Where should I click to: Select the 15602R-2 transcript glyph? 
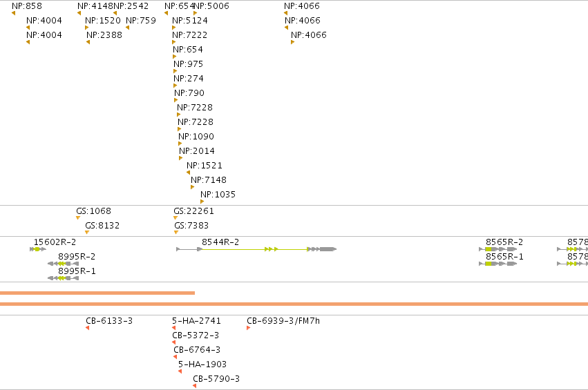click(x=38, y=249)
